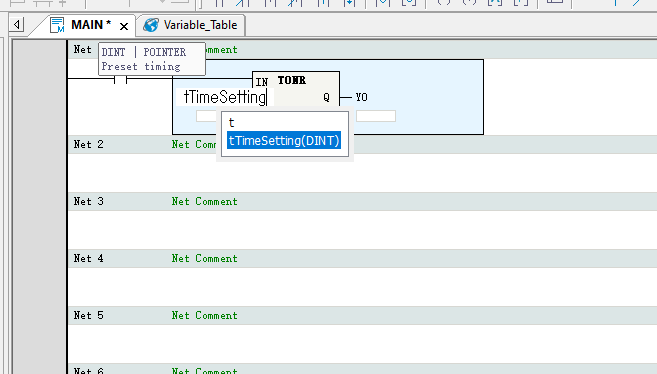Screen dimensions: 657x374
Task: Select the TONR block title
Action: tap(292, 80)
